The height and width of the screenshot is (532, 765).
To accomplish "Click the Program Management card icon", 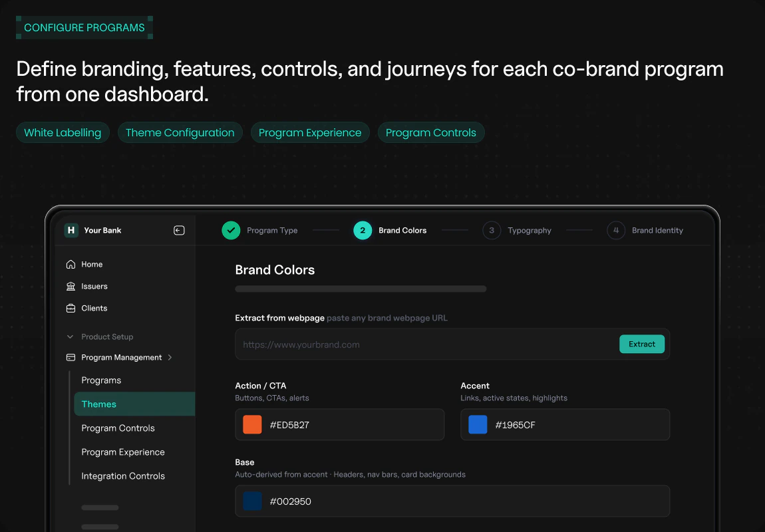I will click(71, 357).
